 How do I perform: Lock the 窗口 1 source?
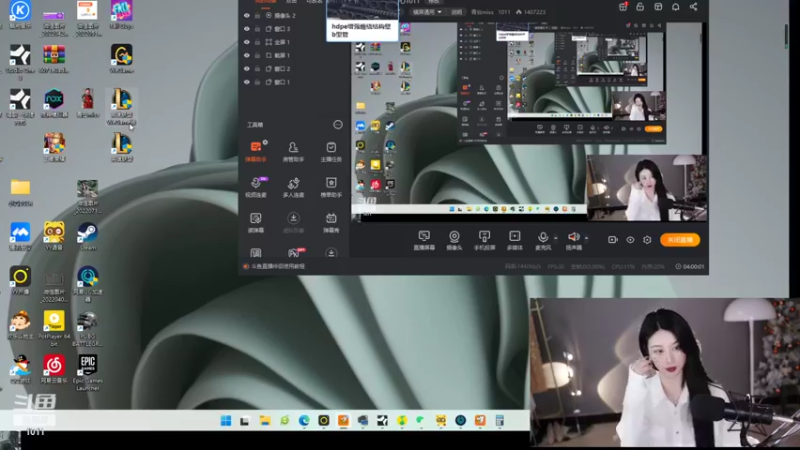pos(257,82)
